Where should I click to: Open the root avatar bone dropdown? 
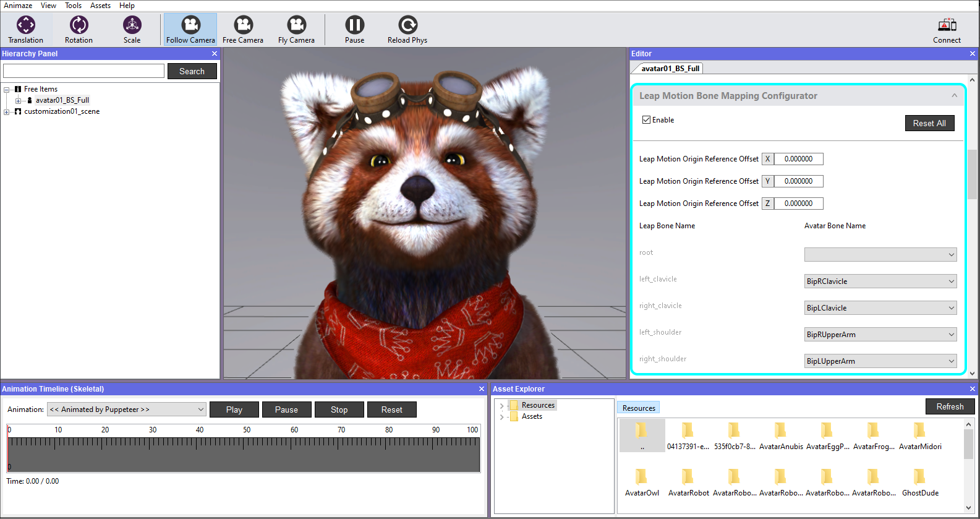pos(880,255)
